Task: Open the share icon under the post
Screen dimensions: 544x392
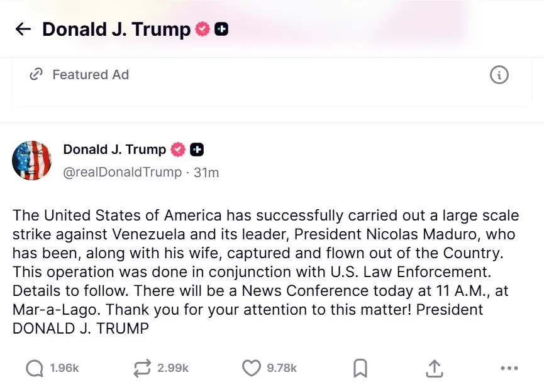Action: click(x=434, y=369)
